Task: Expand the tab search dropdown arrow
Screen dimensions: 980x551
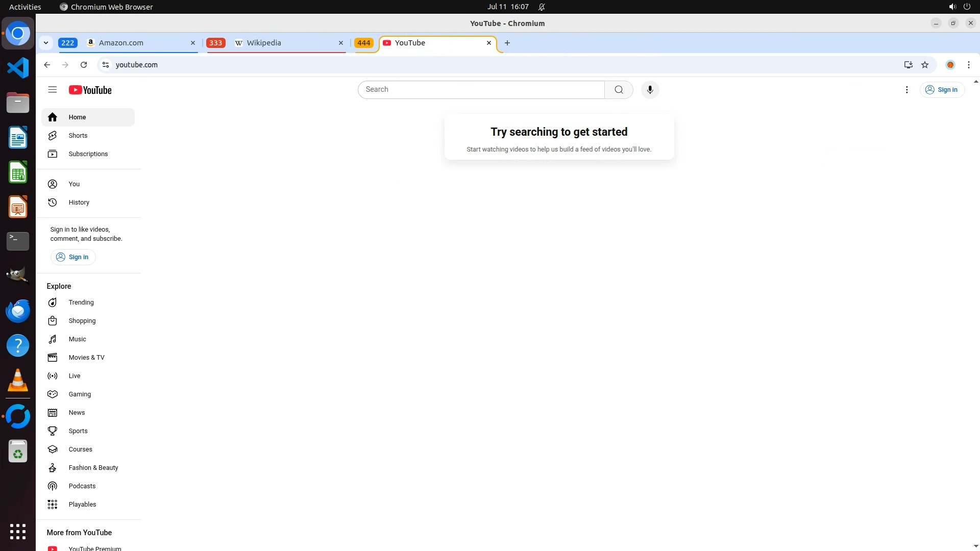Action: [46, 43]
